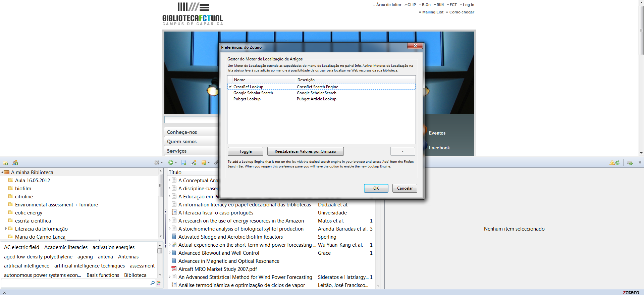Close the Preferências do Zotero dialog

(x=415, y=46)
